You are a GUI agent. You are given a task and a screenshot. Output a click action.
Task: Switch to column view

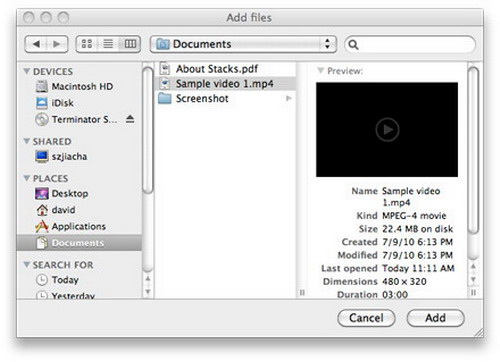pos(130,44)
